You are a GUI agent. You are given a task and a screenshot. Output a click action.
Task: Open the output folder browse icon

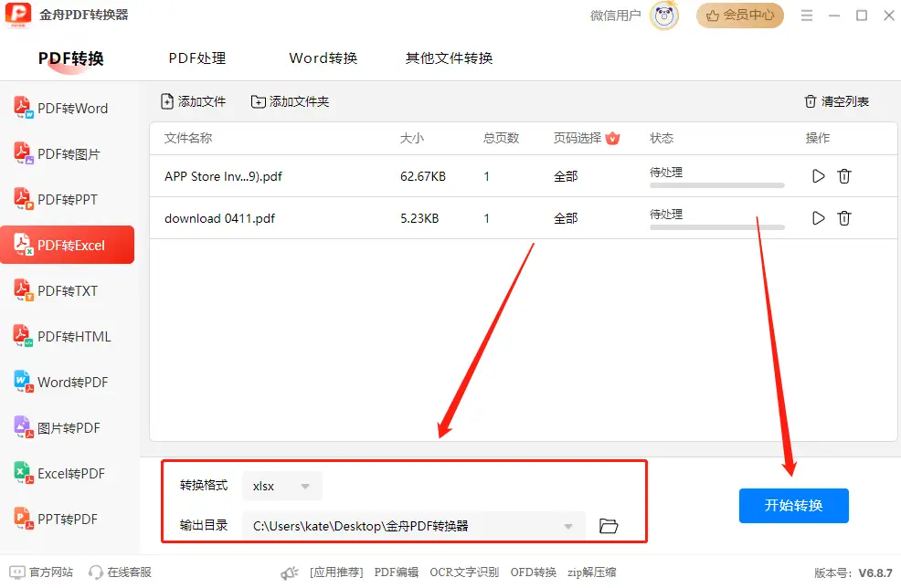(608, 525)
